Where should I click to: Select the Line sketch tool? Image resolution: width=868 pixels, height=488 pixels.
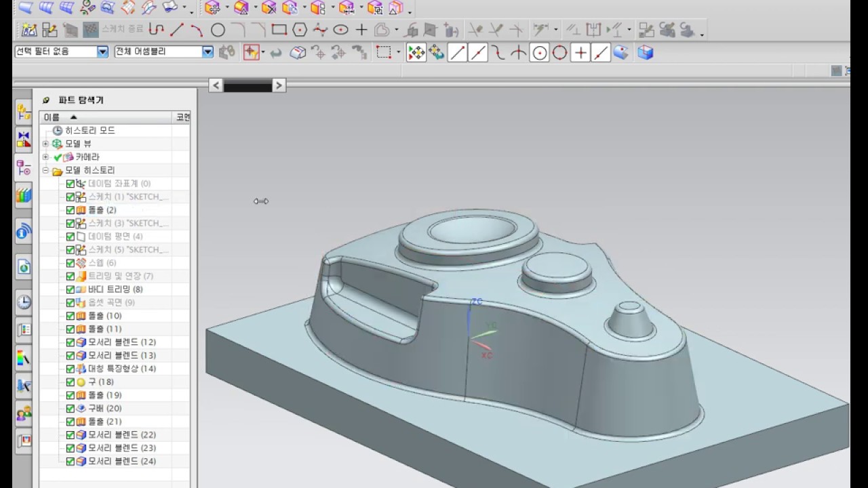(x=176, y=30)
